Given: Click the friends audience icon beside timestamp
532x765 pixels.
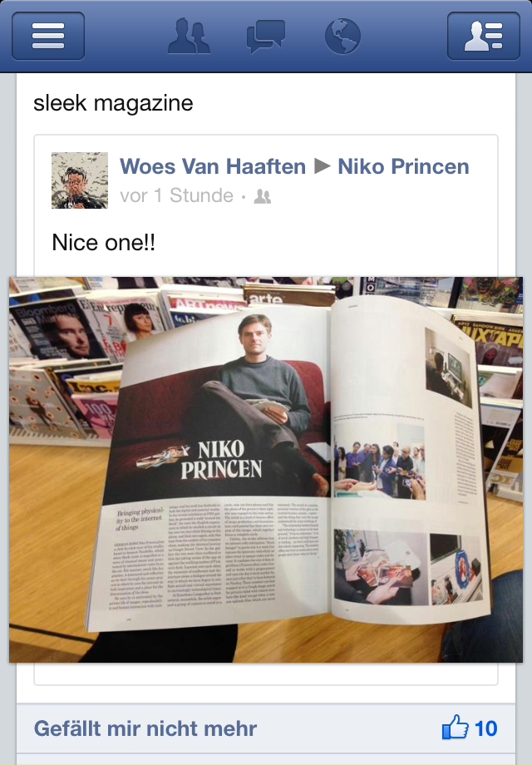Looking at the screenshot, I should [x=263, y=196].
